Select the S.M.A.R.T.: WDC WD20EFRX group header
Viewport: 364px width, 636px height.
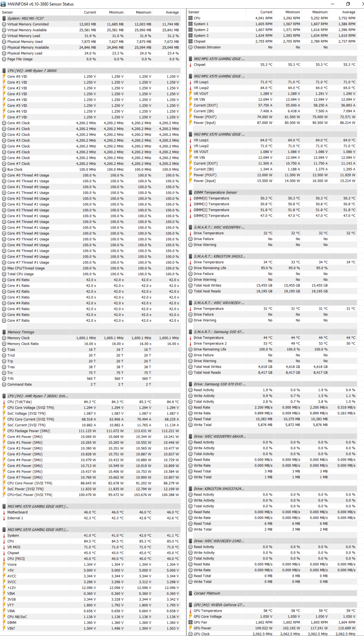point(272,227)
